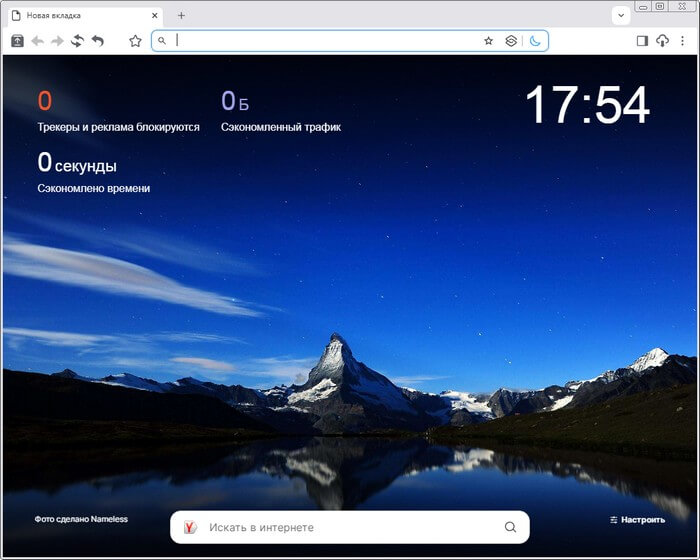The width and height of the screenshot is (700, 560).
Task: Click the undo curved arrow icon
Action: point(98,41)
